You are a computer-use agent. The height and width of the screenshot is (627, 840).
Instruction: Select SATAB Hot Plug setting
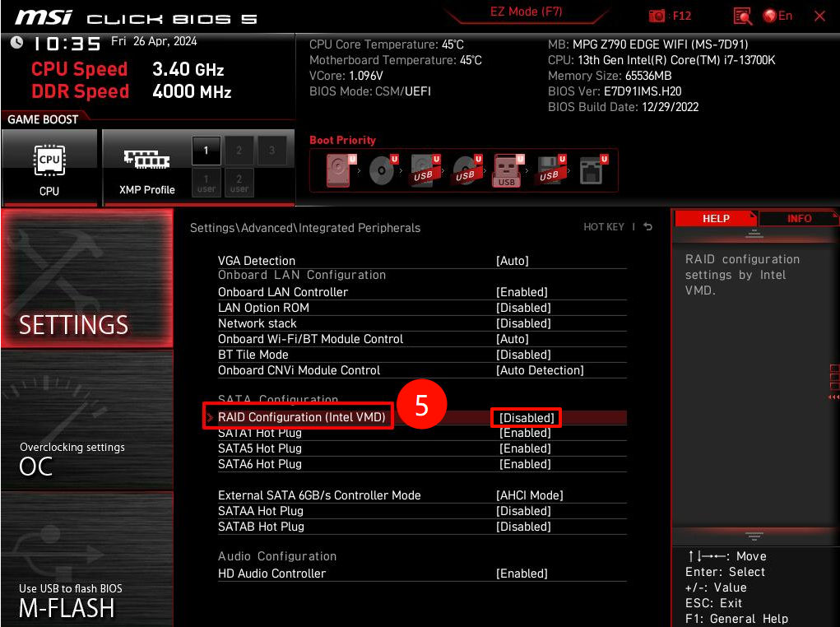422,527
